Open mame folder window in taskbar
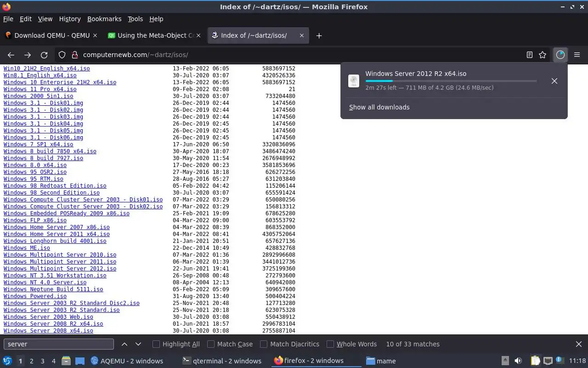Viewport: 588px width, 368px height. point(381,361)
